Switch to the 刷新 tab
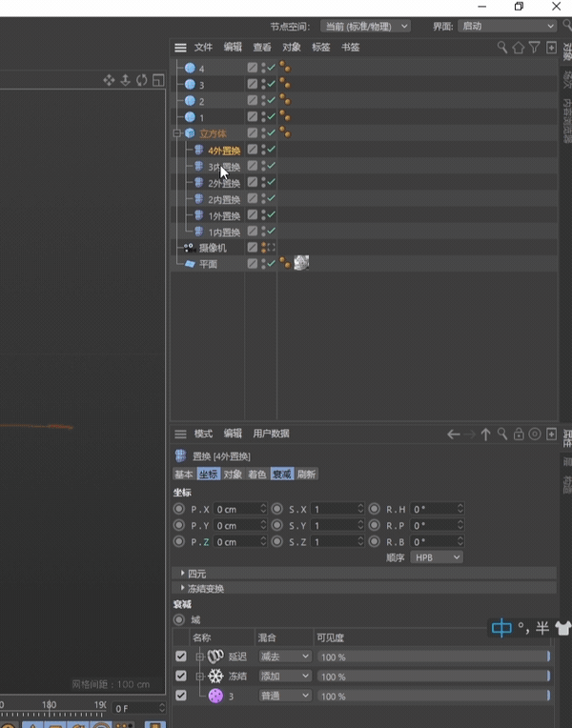Screen dimensions: 572x728 click(x=307, y=474)
